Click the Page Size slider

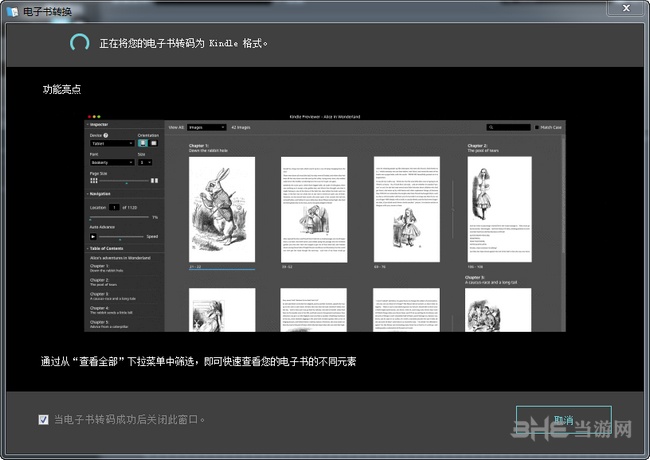click(x=124, y=181)
